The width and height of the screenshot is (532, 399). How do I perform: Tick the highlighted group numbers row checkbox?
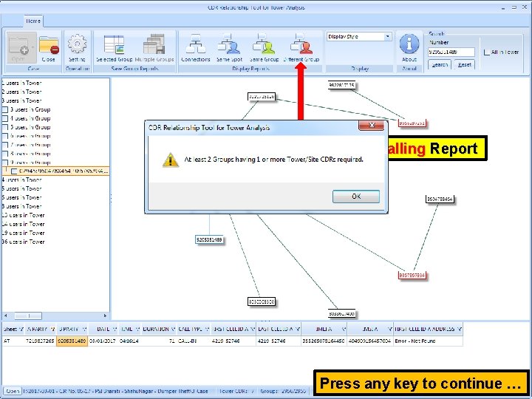[x=14, y=171]
